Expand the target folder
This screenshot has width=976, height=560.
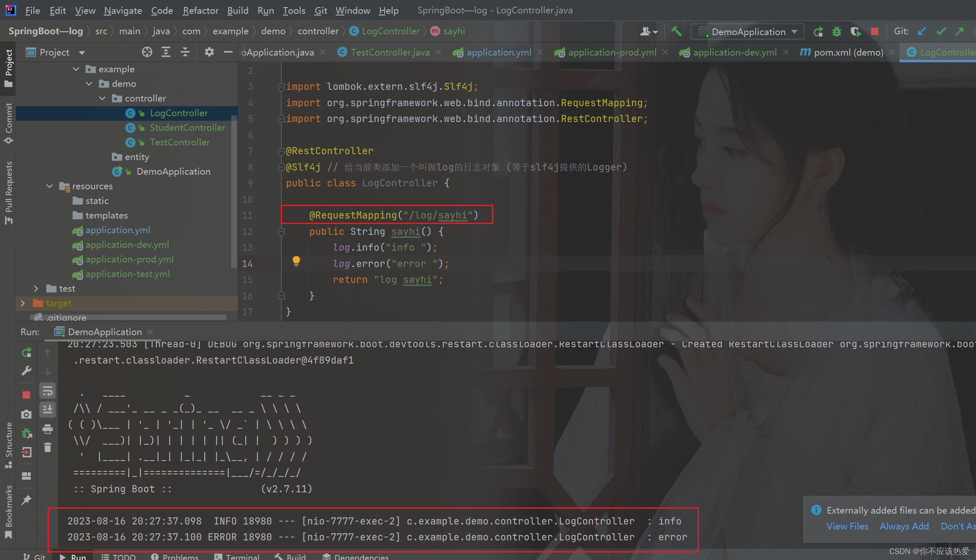(x=23, y=303)
